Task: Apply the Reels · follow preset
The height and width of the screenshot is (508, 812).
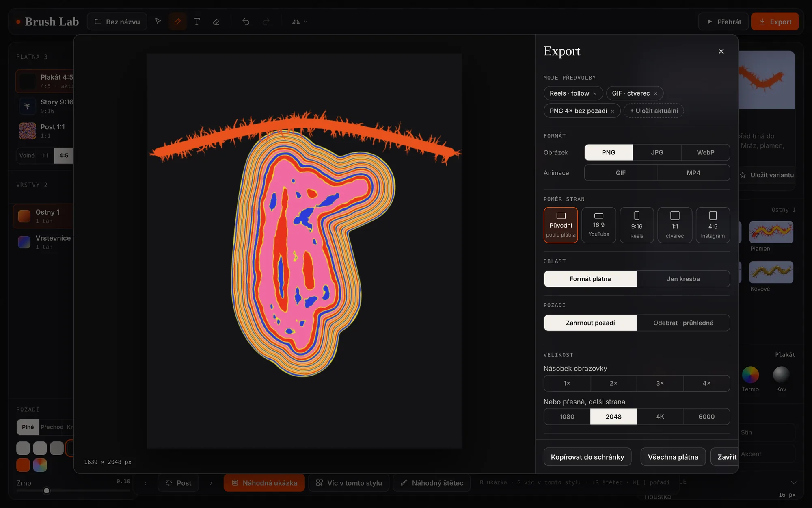Action: click(x=569, y=93)
